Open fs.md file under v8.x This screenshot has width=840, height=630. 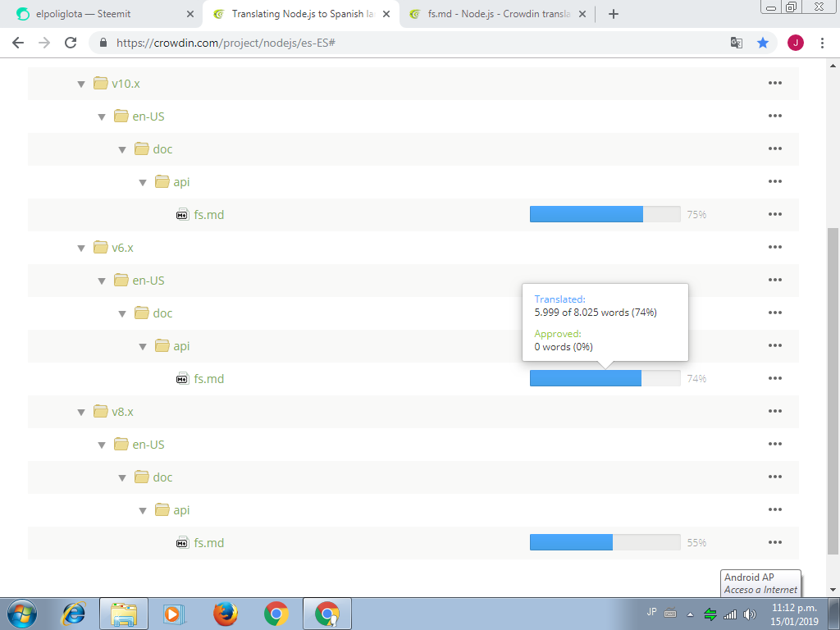click(209, 543)
